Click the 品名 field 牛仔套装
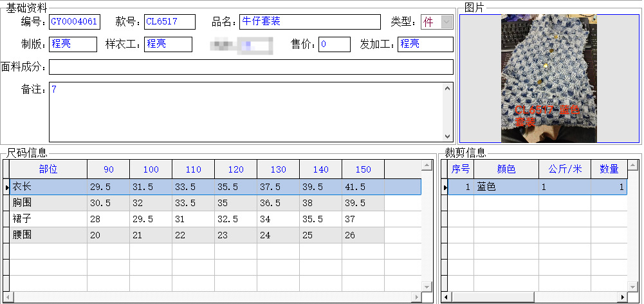 [x=310, y=22]
